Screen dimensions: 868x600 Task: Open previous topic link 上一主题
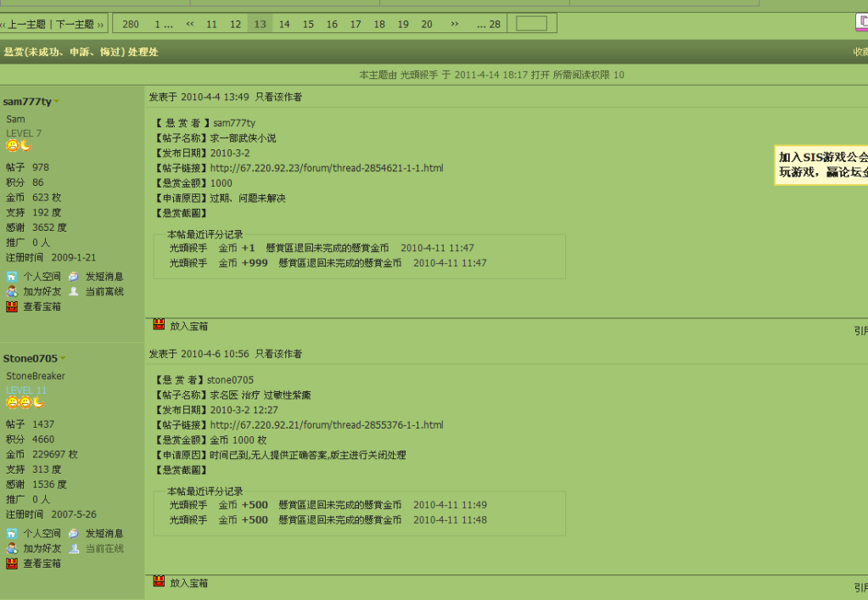click(26, 24)
